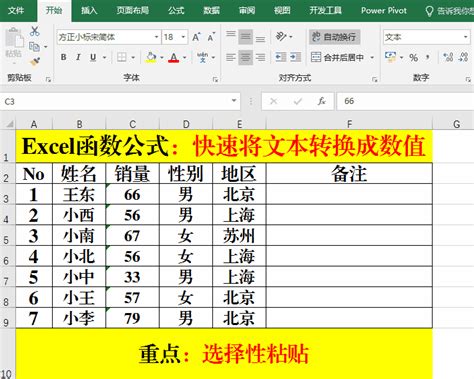The height and width of the screenshot is (379, 474).
Task: Open font settings dialog launcher
Action: [215, 79]
